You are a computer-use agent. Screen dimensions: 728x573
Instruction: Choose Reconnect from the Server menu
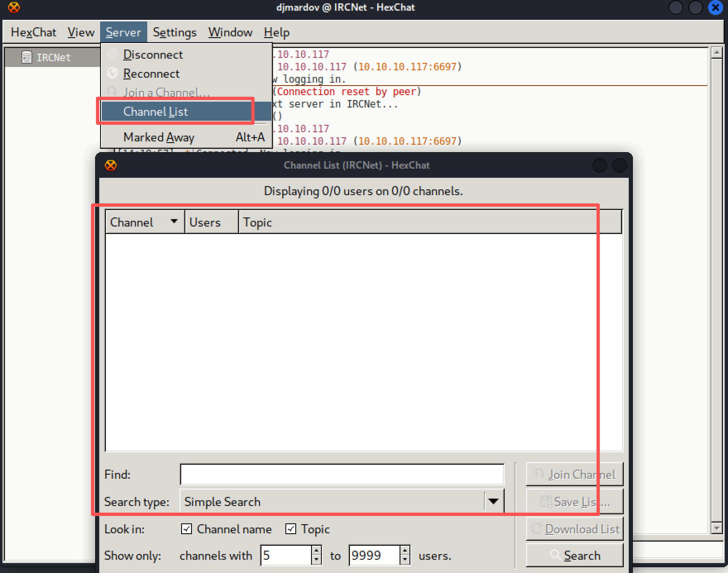click(186, 74)
